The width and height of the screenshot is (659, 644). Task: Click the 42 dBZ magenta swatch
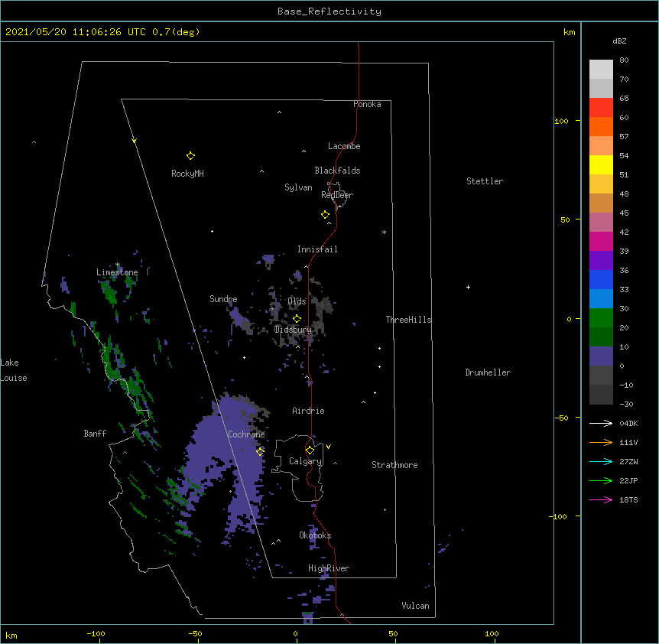601,241
